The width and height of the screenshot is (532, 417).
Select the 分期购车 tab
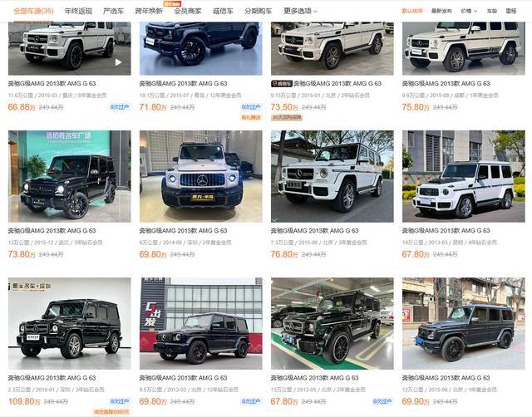point(259,11)
